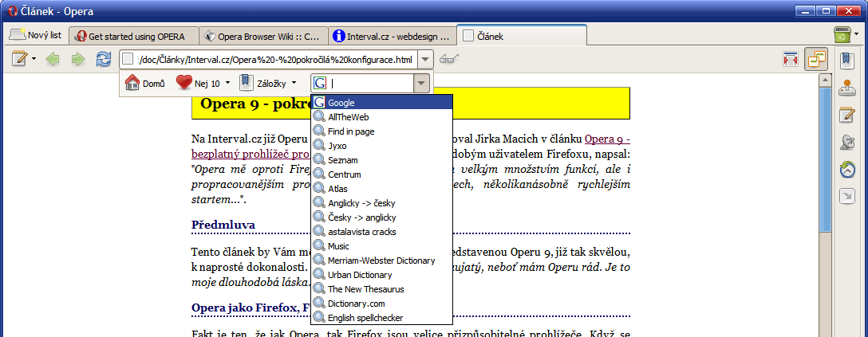This screenshot has width=868, height=337.
Task: Choose English spellchecker
Action: 381,318
